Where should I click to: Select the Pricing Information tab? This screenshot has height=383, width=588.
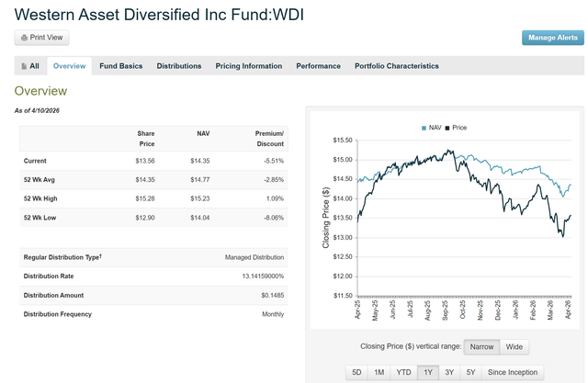(249, 66)
